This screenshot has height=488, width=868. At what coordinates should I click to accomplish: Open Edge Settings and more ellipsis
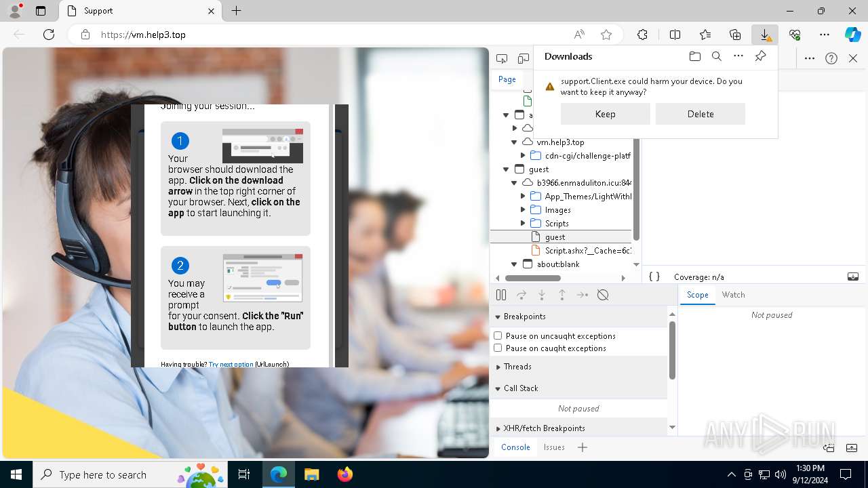click(825, 35)
